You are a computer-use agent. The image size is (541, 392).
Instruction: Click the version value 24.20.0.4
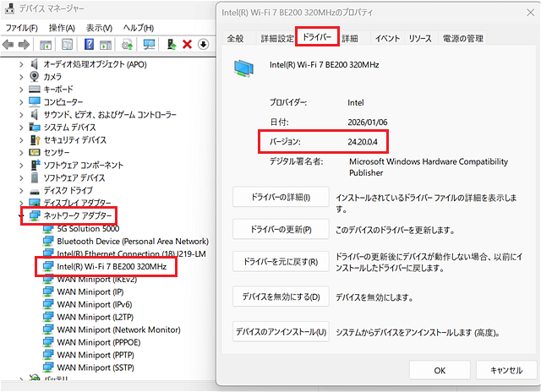pos(363,142)
